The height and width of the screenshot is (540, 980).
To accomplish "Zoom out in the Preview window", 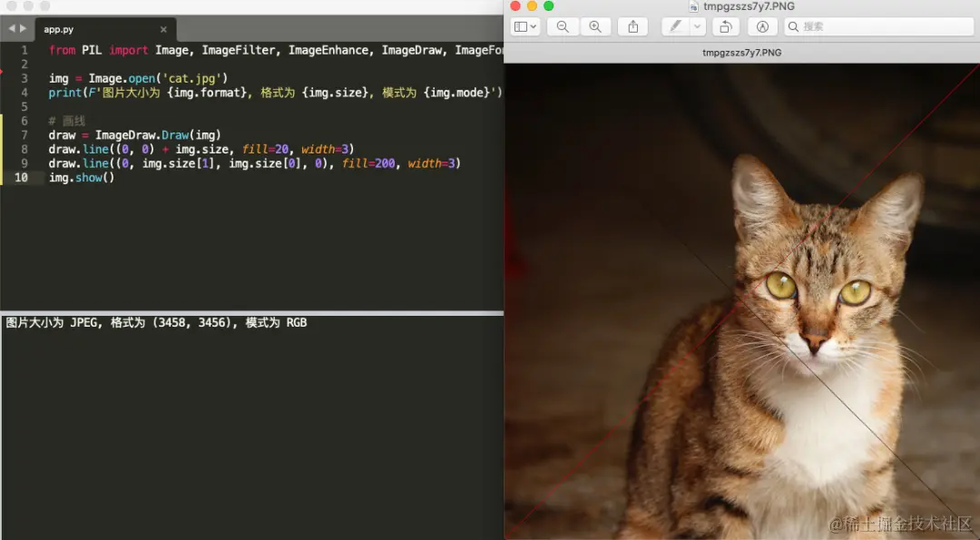I will [563, 27].
